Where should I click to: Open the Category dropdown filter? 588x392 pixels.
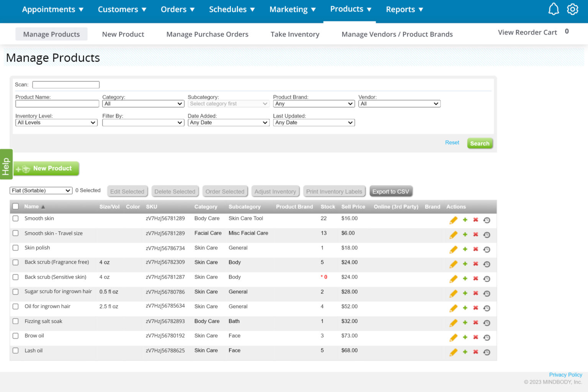click(143, 104)
